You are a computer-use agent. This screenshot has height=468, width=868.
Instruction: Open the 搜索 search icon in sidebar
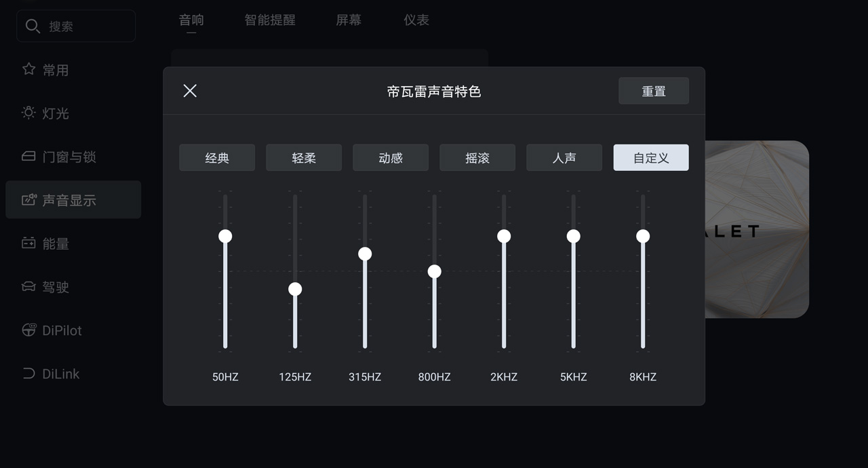(33, 26)
